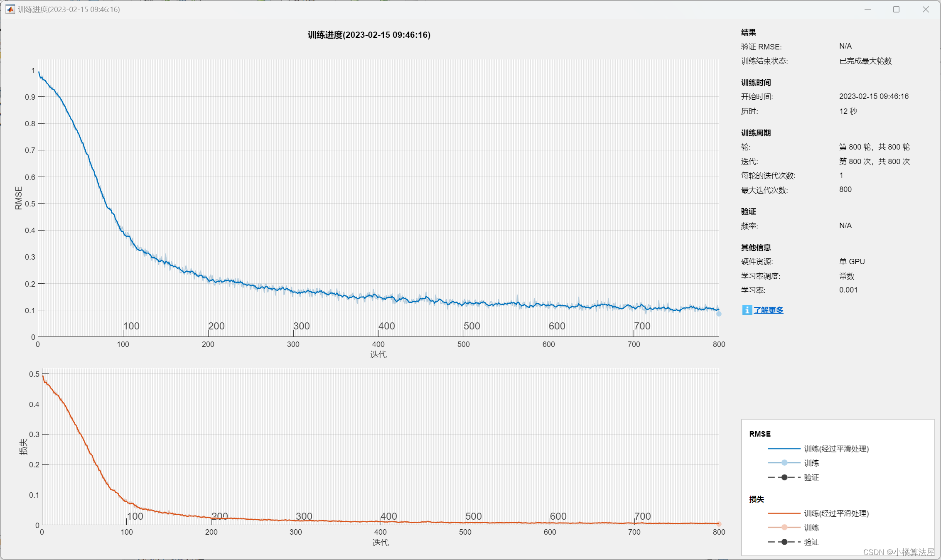Click the orange 训练(经过平滑处理) loss legend entry

click(818, 513)
